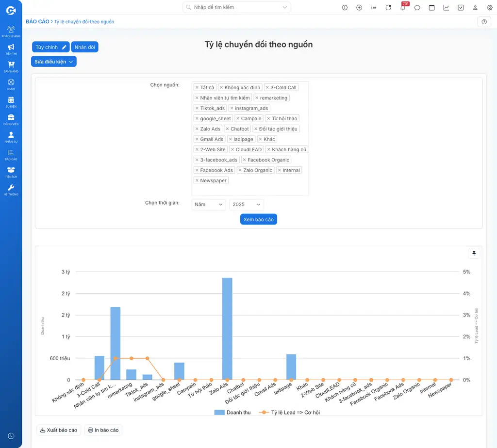Click the Tùy chỉnh customize button
497x448 pixels.
[50, 47]
